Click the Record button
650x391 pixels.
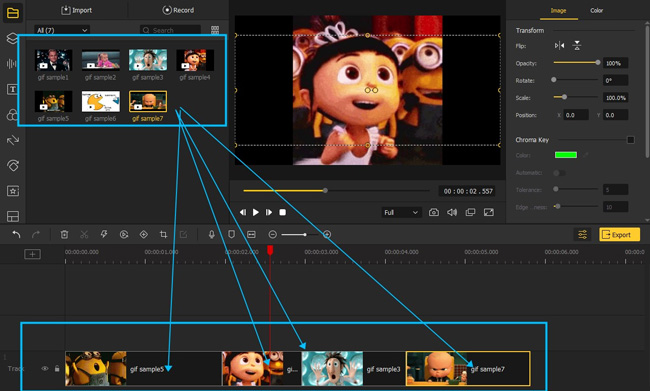point(178,10)
